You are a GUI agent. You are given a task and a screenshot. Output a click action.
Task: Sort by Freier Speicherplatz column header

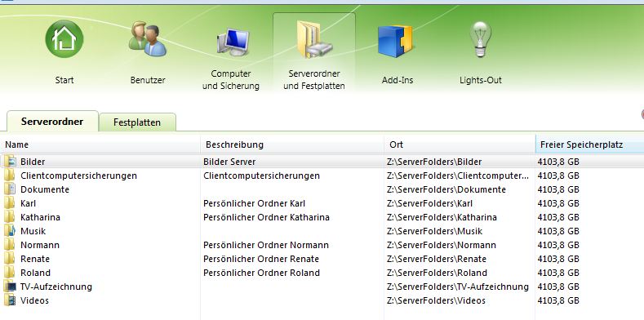tap(590, 144)
